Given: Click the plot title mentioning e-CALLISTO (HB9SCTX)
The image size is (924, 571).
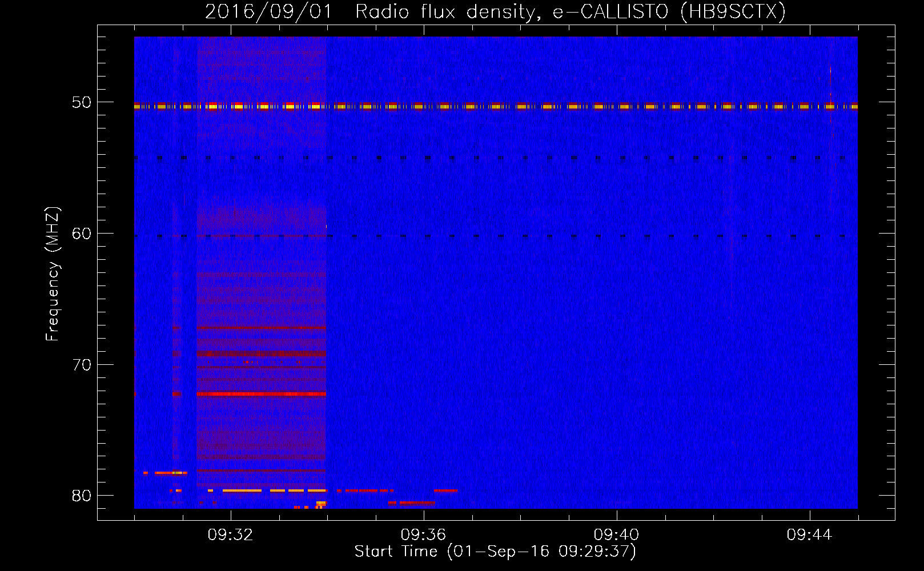Looking at the screenshot, I should (x=495, y=11).
